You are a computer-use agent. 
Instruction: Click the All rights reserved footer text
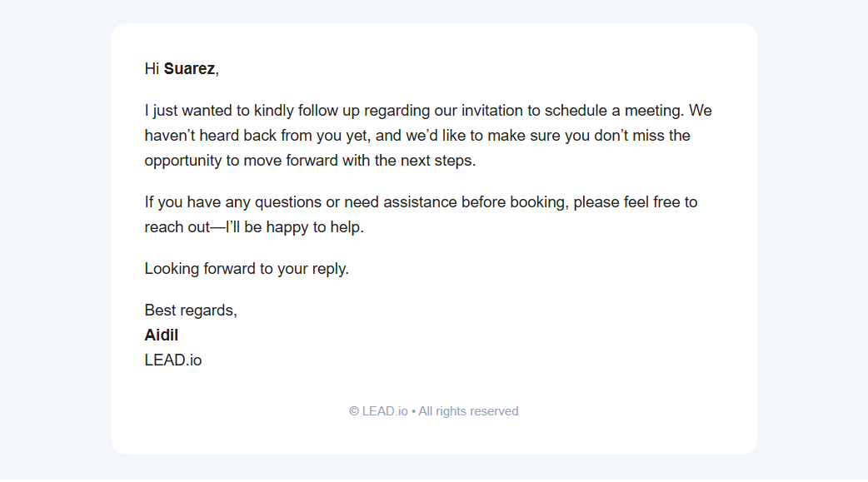pyautogui.click(x=468, y=411)
